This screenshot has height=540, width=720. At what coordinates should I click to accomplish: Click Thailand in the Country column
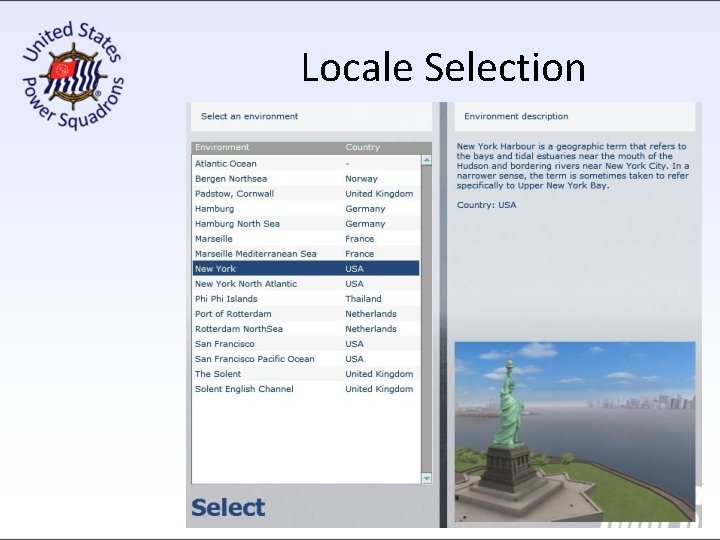coord(363,299)
